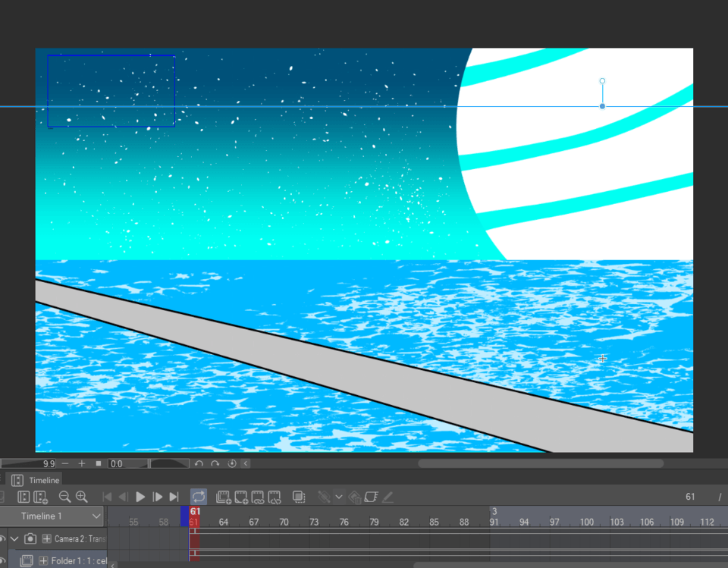This screenshot has width=728, height=568.
Task: Jump to the end frame
Action: click(x=174, y=497)
